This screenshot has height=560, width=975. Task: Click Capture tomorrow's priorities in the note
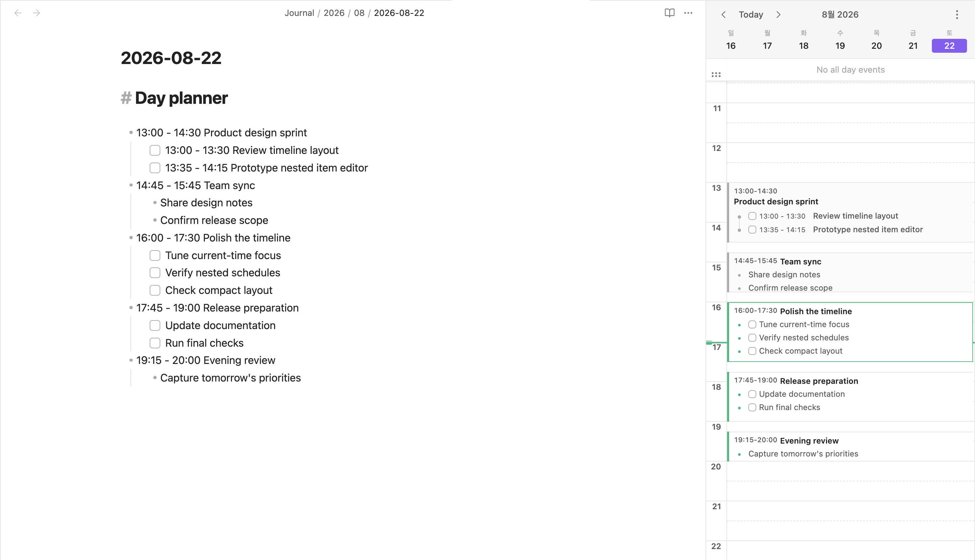click(230, 378)
